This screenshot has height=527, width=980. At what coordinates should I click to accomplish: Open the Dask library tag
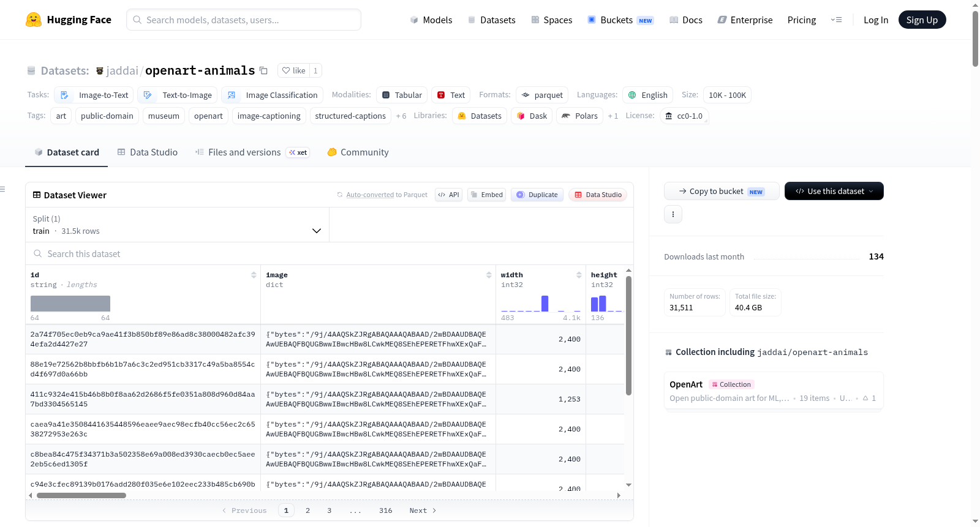pos(532,116)
